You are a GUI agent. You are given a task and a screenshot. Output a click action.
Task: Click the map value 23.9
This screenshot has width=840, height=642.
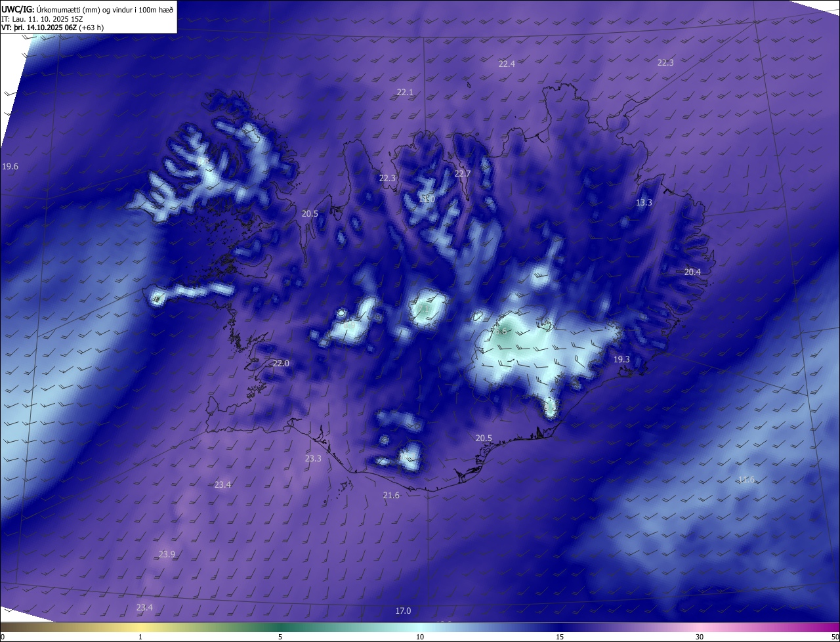167,555
